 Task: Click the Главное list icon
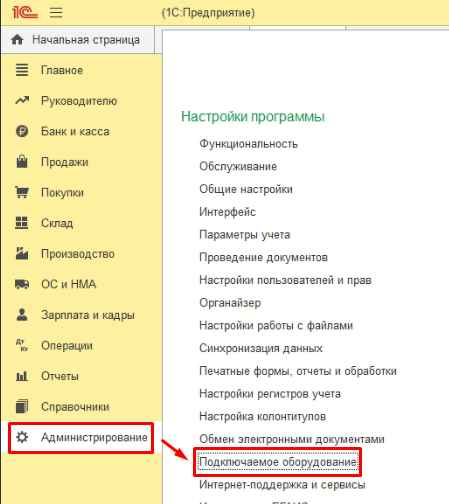tap(22, 70)
